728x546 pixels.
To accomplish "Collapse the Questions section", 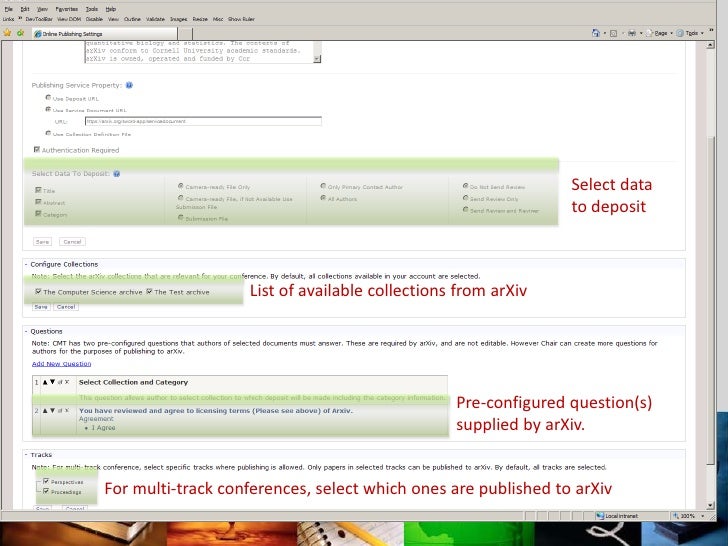I will tap(26, 332).
